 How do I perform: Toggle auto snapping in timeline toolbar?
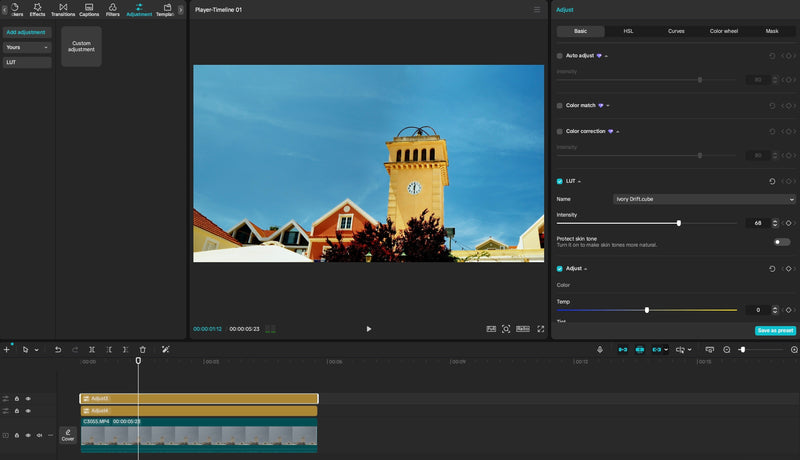pyautogui.click(x=640, y=349)
